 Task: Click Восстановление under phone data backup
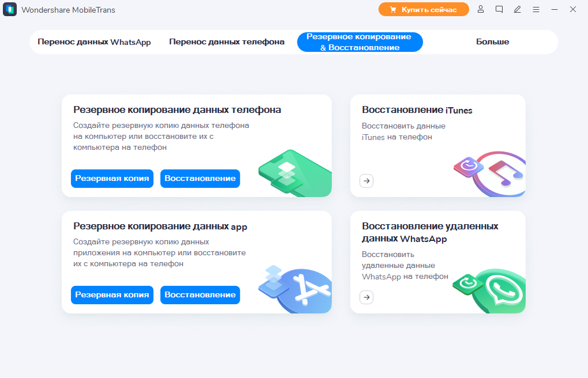200,179
